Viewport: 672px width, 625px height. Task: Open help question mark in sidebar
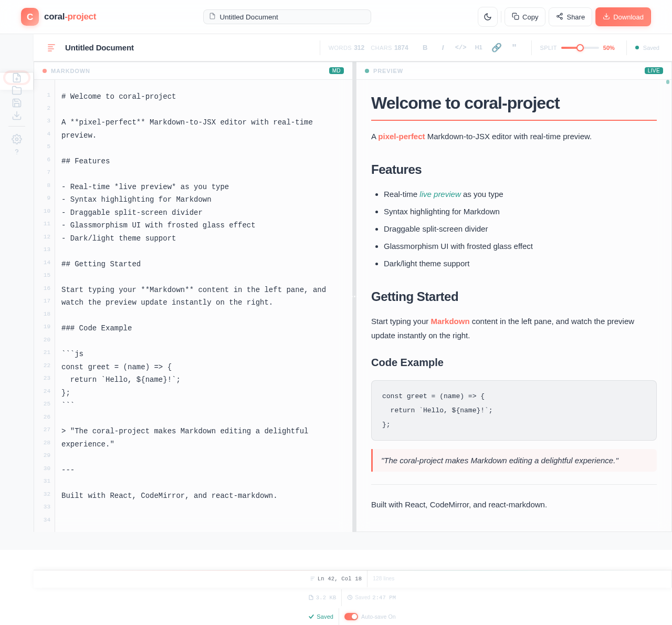coord(17,152)
